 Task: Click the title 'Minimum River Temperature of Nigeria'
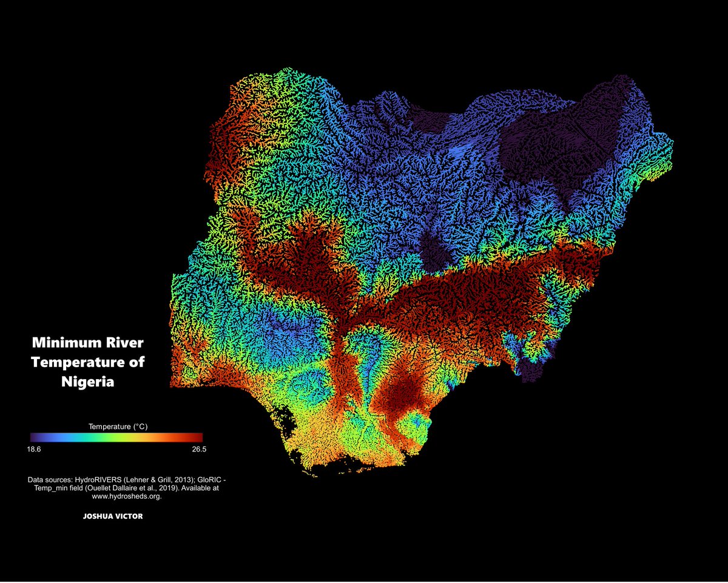[87, 363]
